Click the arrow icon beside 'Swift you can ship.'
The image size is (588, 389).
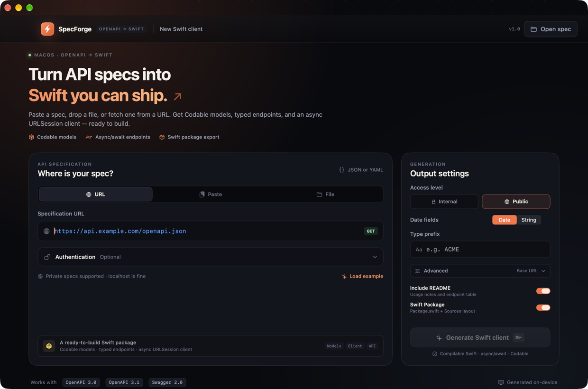pos(177,96)
